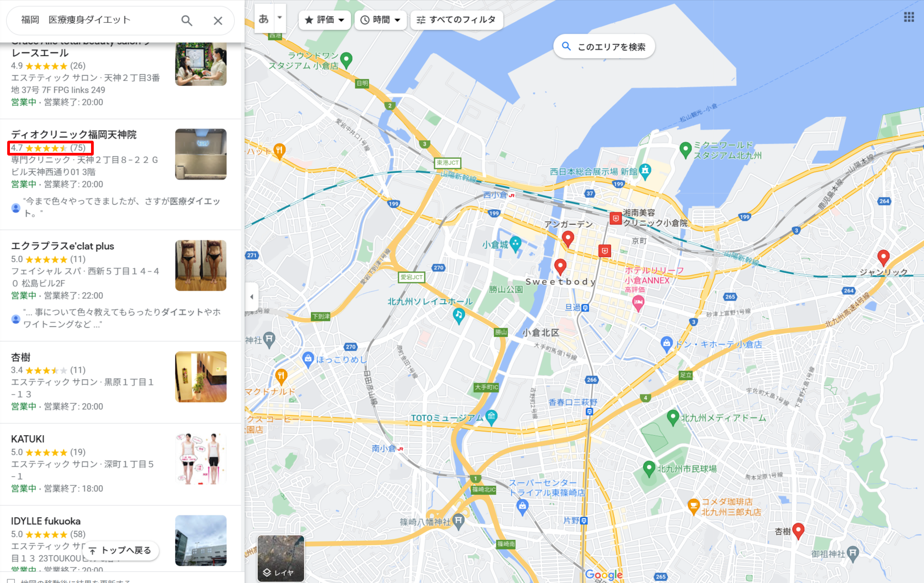Click 勝山公園 park label
The image size is (924, 583).
(x=506, y=289)
